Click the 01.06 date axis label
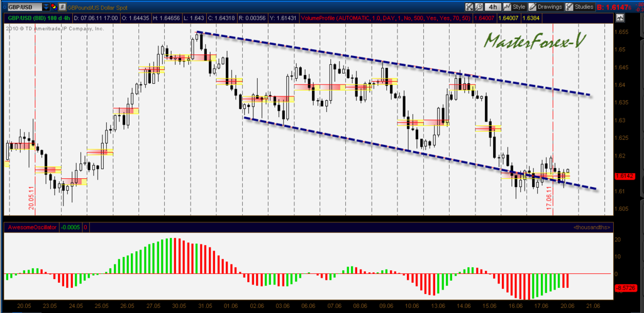This screenshot has height=313, width=644. pyautogui.click(x=231, y=306)
